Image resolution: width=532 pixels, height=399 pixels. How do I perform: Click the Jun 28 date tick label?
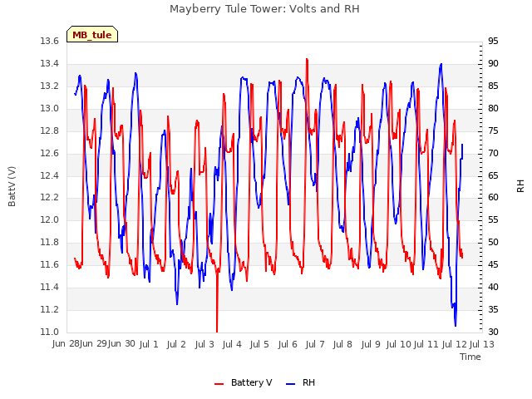pos(66,344)
